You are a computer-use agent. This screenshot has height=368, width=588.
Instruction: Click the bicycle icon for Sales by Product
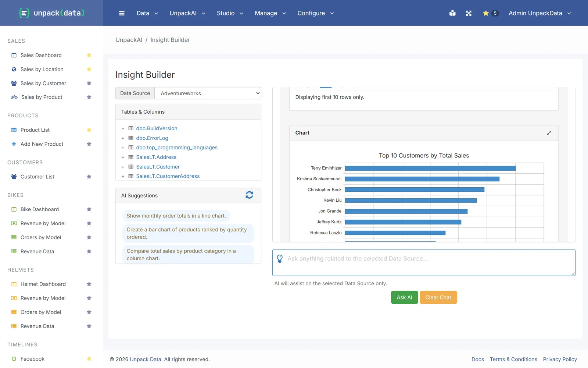tap(14, 97)
